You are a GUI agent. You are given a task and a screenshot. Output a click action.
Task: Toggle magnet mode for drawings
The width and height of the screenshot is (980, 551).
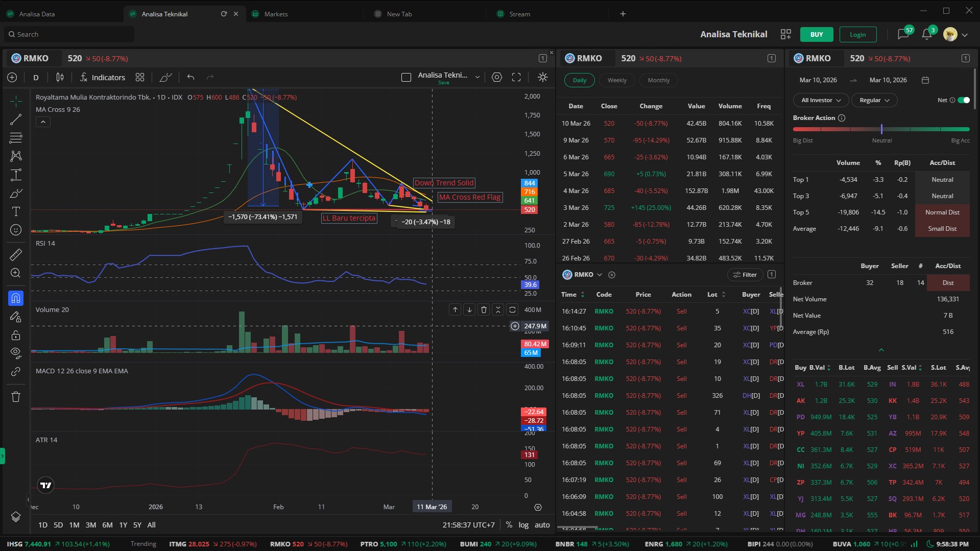click(16, 298)
